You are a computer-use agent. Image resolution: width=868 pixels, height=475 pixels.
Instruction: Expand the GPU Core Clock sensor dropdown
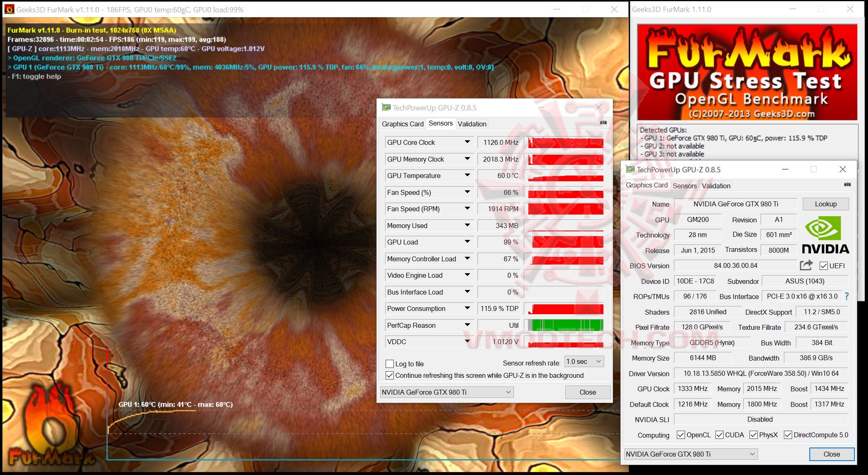(x=467, y=142)
